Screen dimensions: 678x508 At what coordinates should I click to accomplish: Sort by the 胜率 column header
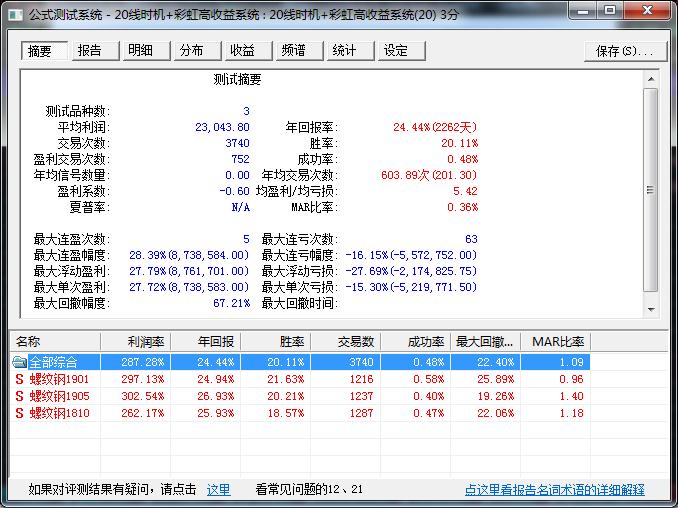[x=276, y=342]
